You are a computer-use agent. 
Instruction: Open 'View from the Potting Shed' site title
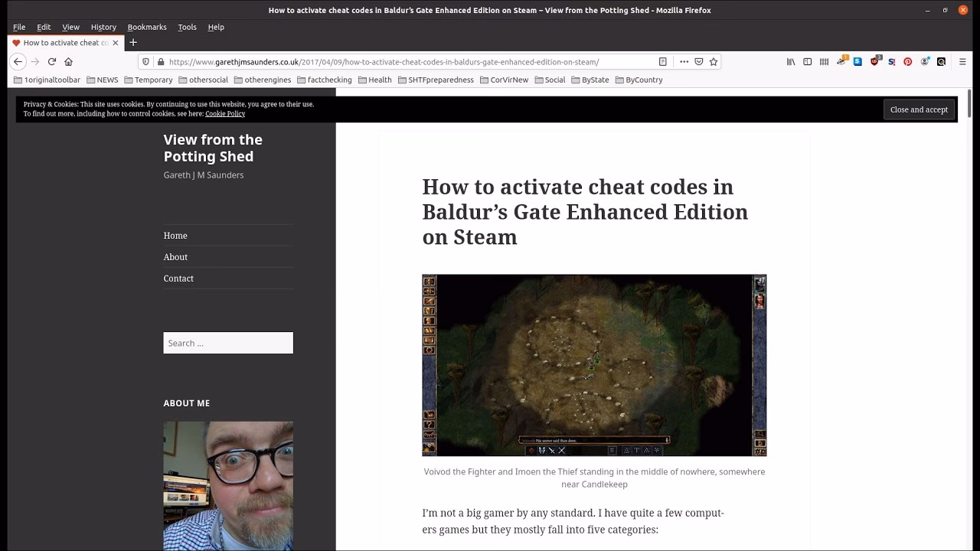213,148
